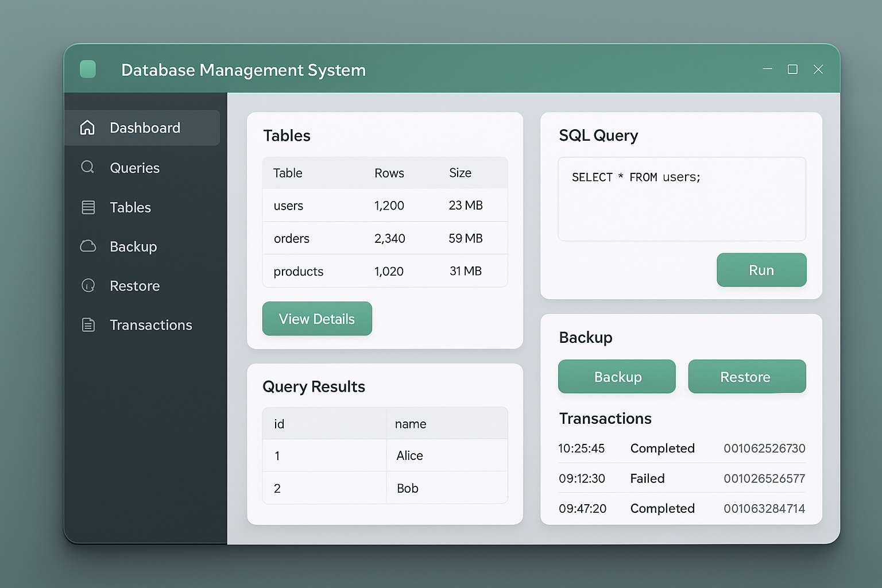Start a backup with the Backup button
882x588 pixels.
(x=617, y=377)
